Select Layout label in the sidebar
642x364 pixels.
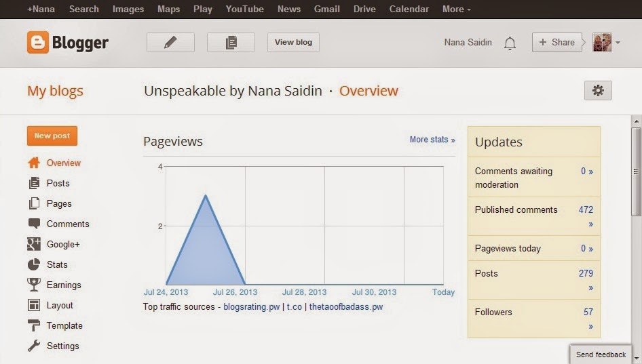coord(60,306)
